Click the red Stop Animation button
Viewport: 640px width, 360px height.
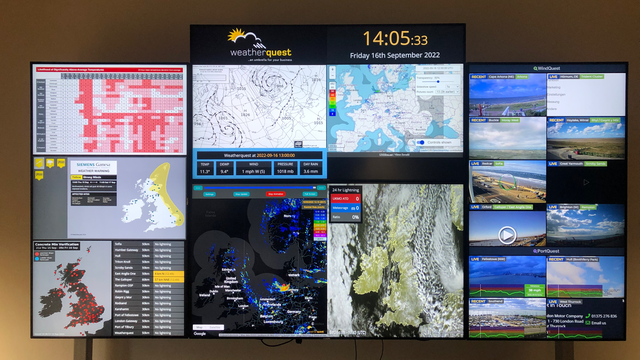pyautogui.click(x=275, y=194)
